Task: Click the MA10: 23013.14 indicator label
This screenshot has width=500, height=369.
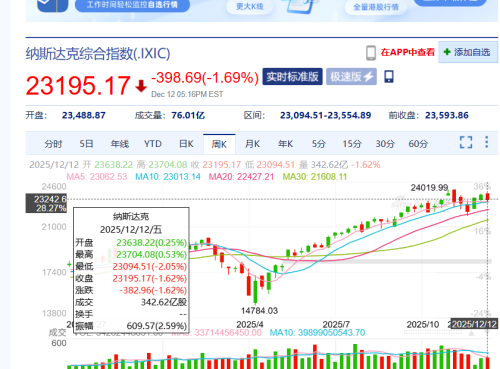Action: [168, 176]
